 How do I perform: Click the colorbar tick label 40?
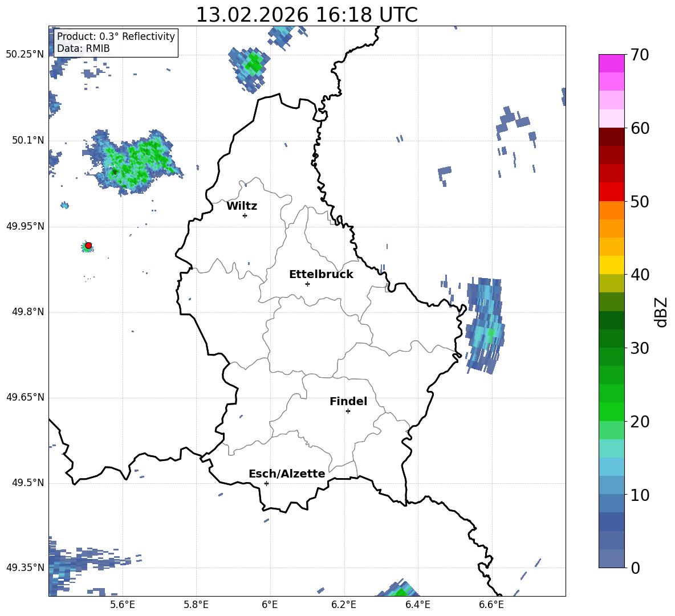coord(639,275)
